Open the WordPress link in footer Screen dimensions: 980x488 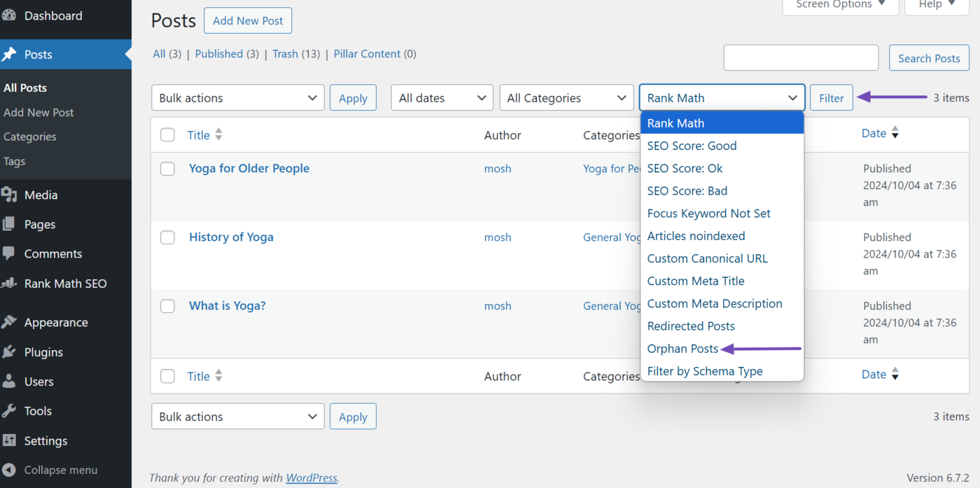pos(311,477)
